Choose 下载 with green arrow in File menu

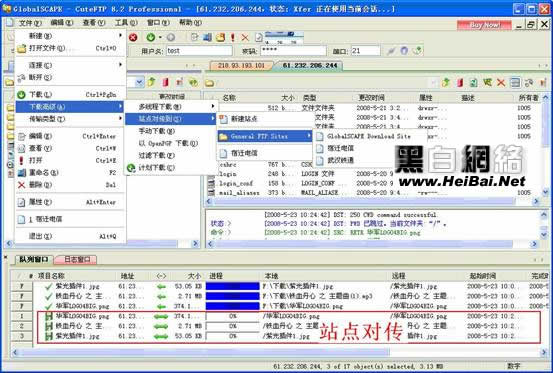tap(70, 94)
